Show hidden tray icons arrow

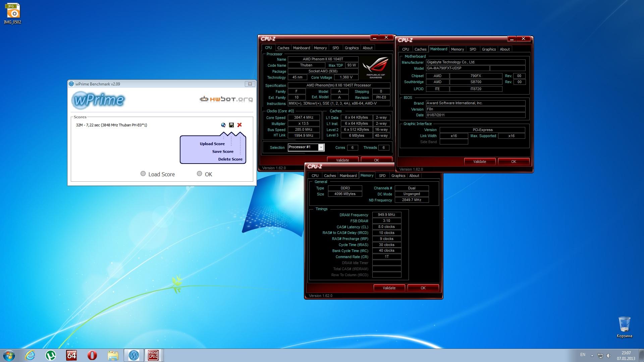pyautogui.click(x=592, y=356)
